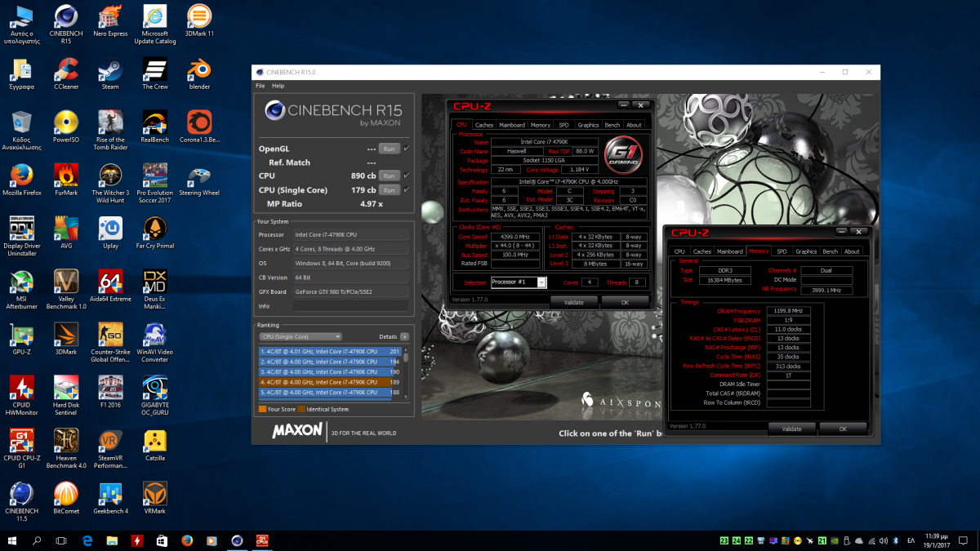Screen dimensions: 980x551
Task: Open File Explorer from taskbar
Action: click(112, 540)
